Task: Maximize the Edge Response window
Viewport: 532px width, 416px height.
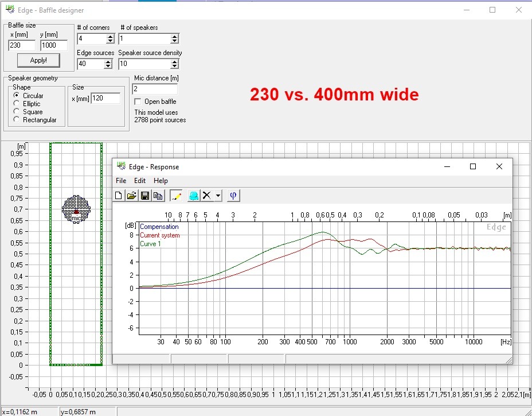Action: click(473, 166)
